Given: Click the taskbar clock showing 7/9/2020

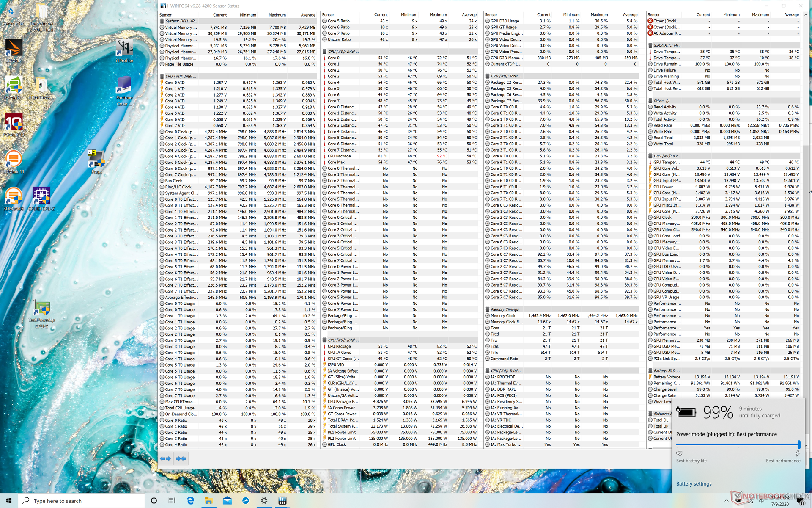Looking at the screenshot, I should click(x=779, y=501).
